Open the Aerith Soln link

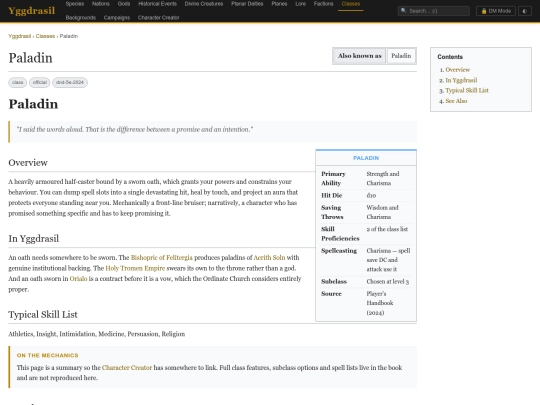coord(269,258)
